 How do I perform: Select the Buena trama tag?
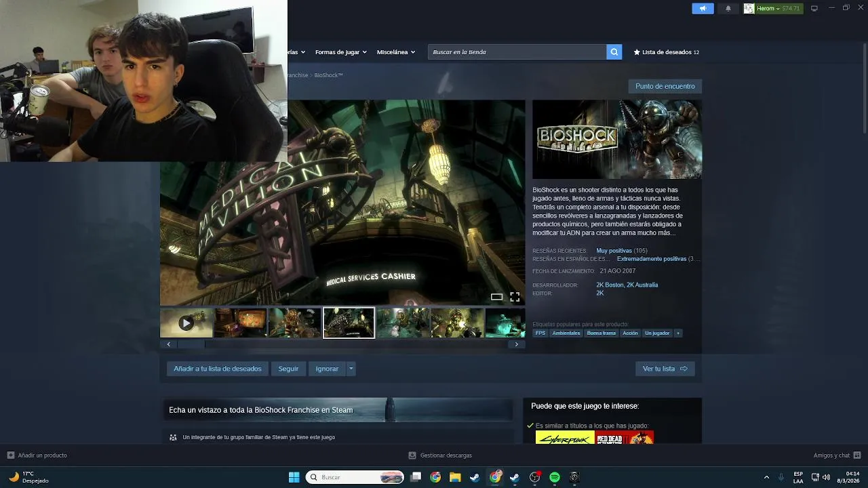601,333
